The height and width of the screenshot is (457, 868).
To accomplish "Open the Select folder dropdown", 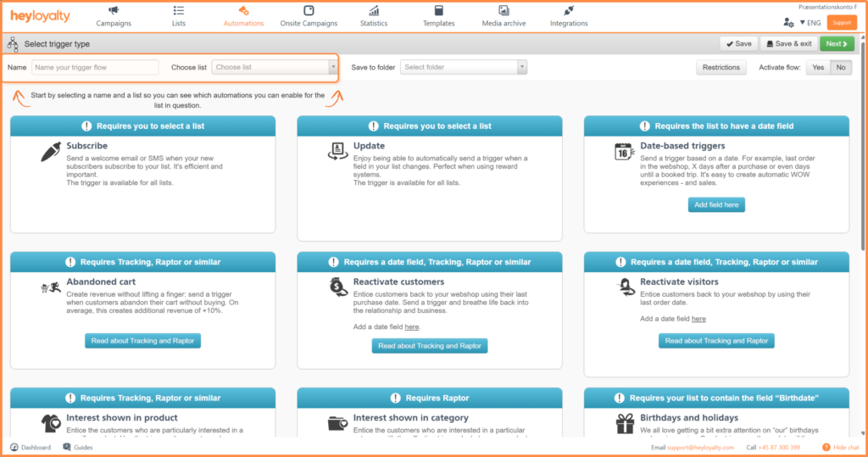I will coord(464,67).
